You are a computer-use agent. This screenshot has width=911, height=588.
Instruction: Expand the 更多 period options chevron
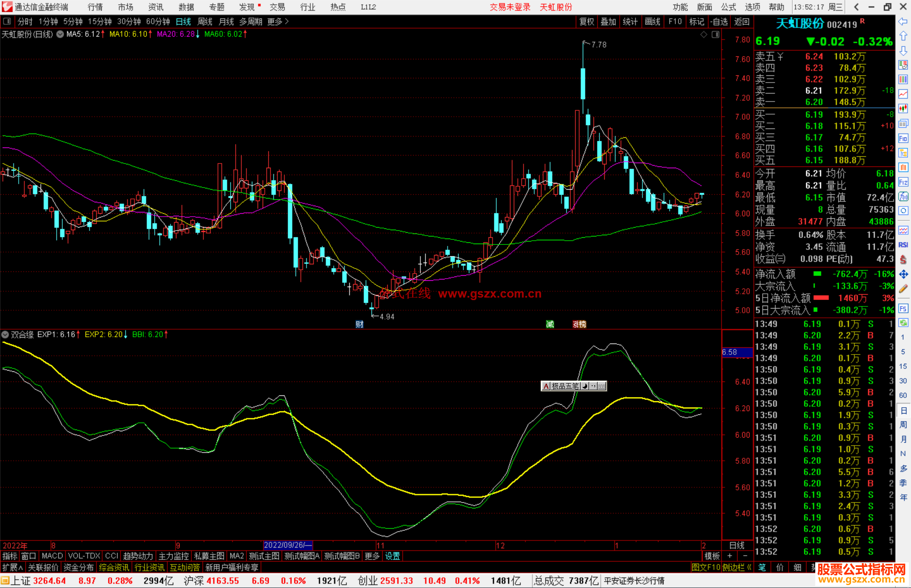(287, 21)
